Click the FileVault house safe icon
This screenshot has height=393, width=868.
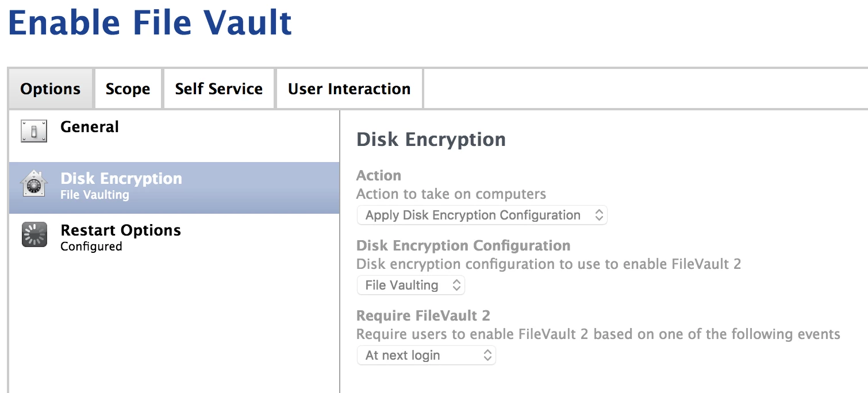click(x=33, y=184)
